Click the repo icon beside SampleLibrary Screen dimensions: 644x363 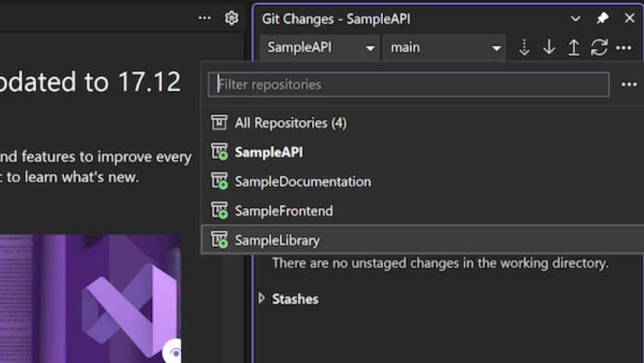220,239
